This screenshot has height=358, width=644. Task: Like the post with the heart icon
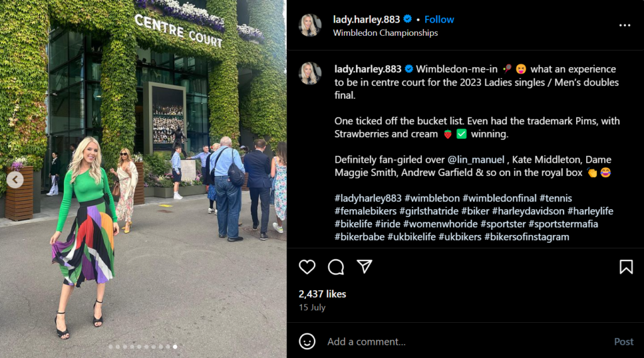(x=307, y=267)
